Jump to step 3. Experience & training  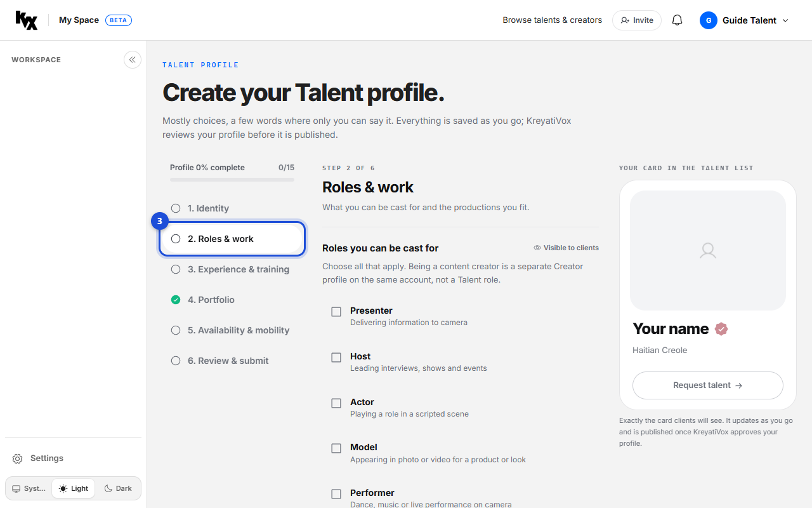tap(232, 269)
